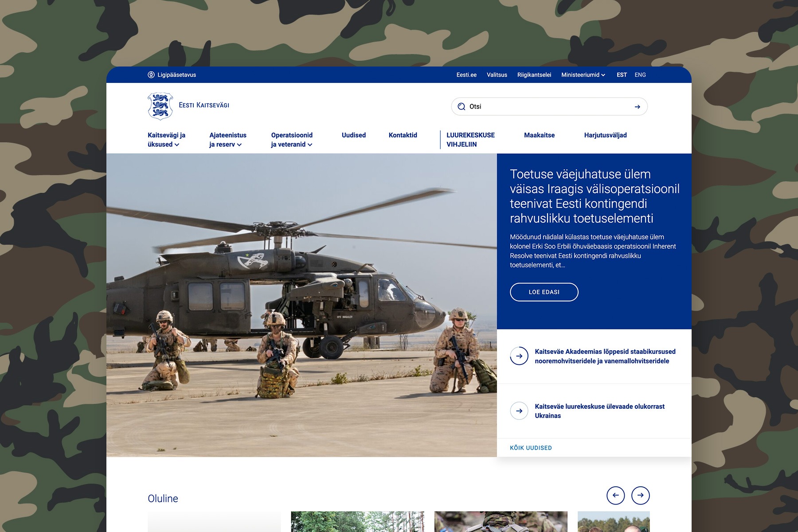The height and width of the screenshot is (532, 798).
Task: Open the Uudised menu item
Action: (x=353, y=135)
